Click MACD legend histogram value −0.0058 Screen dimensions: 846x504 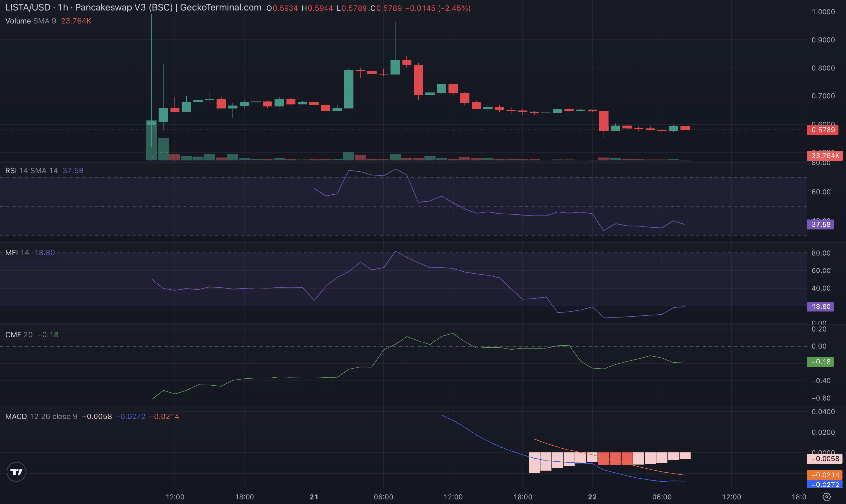coord(97,416)
